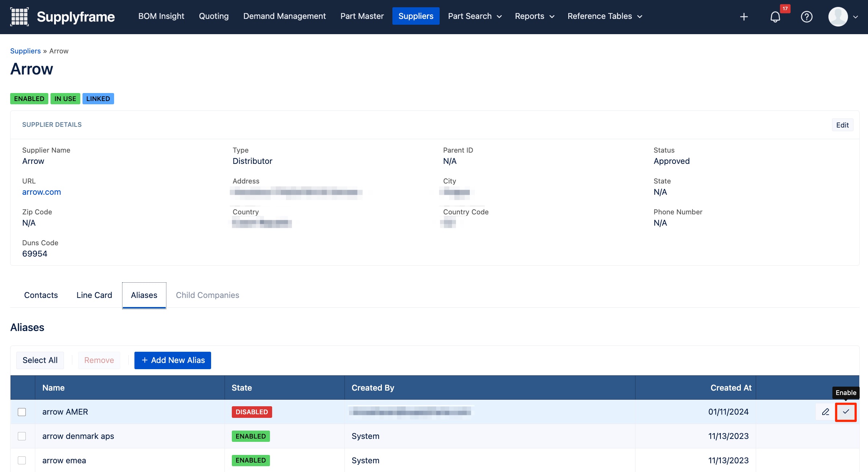
Task: Click the 'arrow AMER' alias name
Action: (x=65, y=412)
